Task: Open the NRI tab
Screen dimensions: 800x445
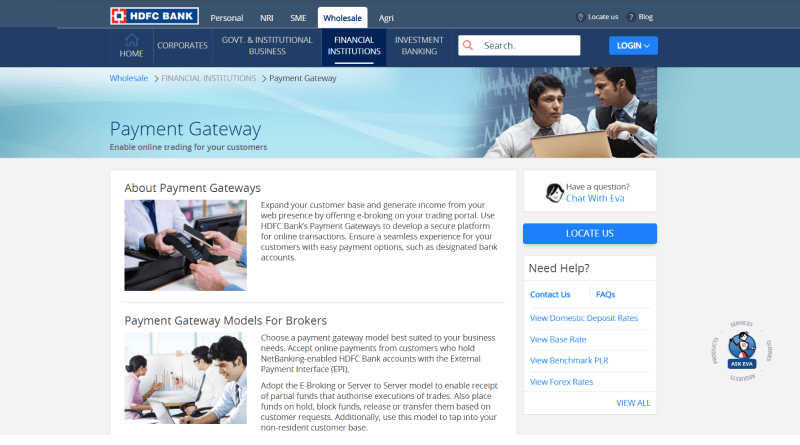Action: tap(267, 18)
